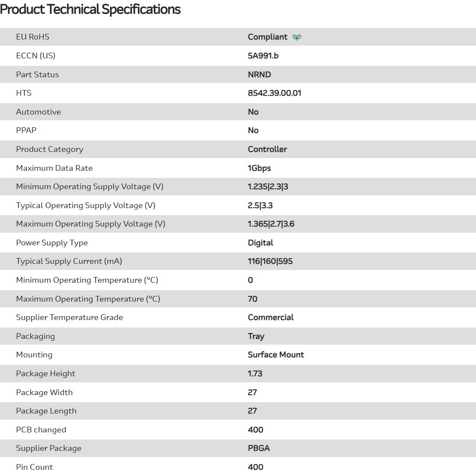
Task: Click the Pin Count label
Action: coord(34,467)
